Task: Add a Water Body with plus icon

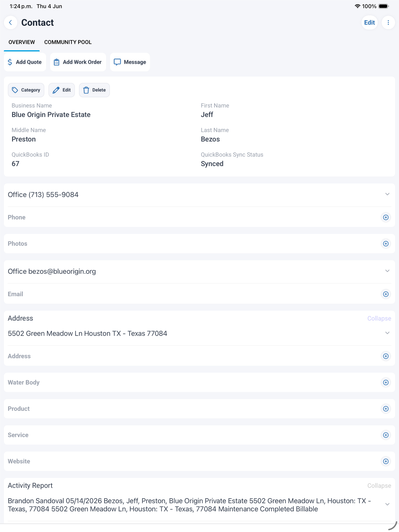Action: (386, 382)
